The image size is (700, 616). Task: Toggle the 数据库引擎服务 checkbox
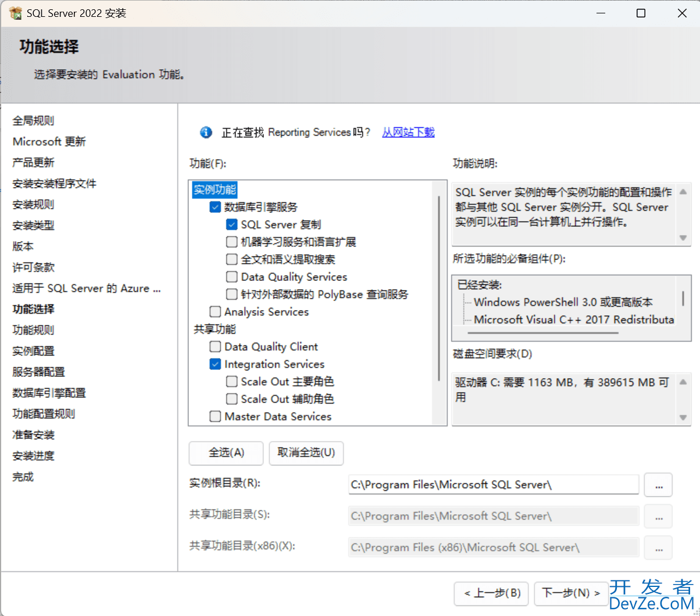[215, 207]
